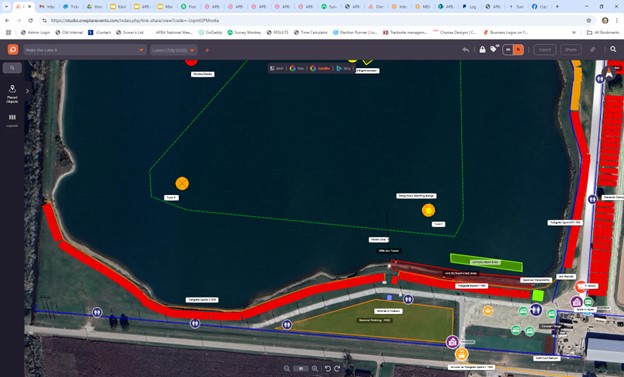Expand the hidden bookmarks overflow chevron
The height and width of the screenshot is (377, 624).
(x=574, y=32)
